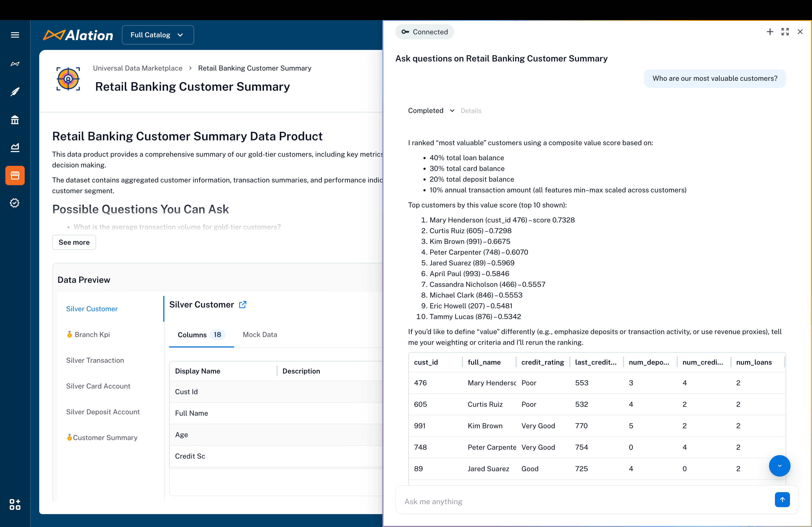Send the chat message arrow button
The height and width of the screenshot is (527, 812).
(x=782, y=499)
